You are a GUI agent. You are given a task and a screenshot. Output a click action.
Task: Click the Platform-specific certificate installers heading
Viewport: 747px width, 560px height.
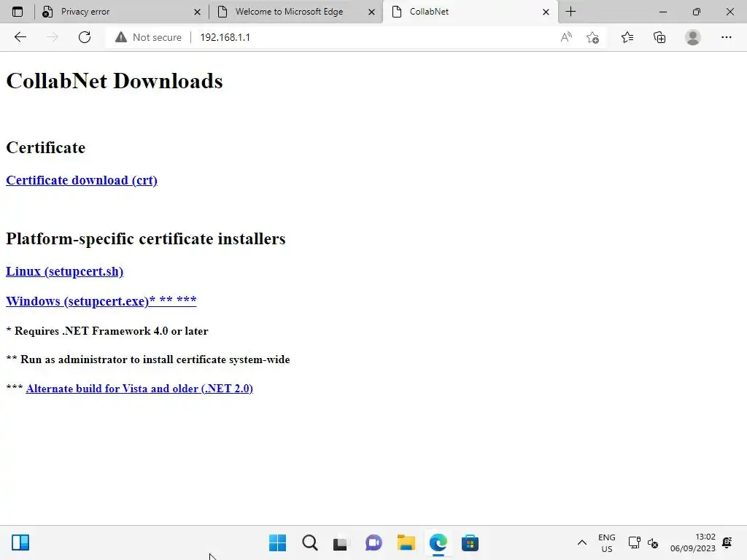(x=146, y=238)
